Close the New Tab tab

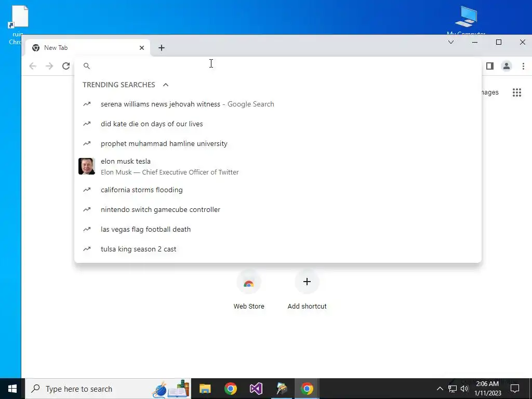tap(142, 48)
